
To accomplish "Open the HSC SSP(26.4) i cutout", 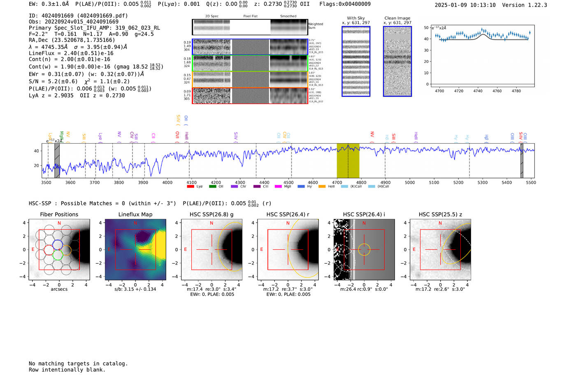I will (364, 250).
